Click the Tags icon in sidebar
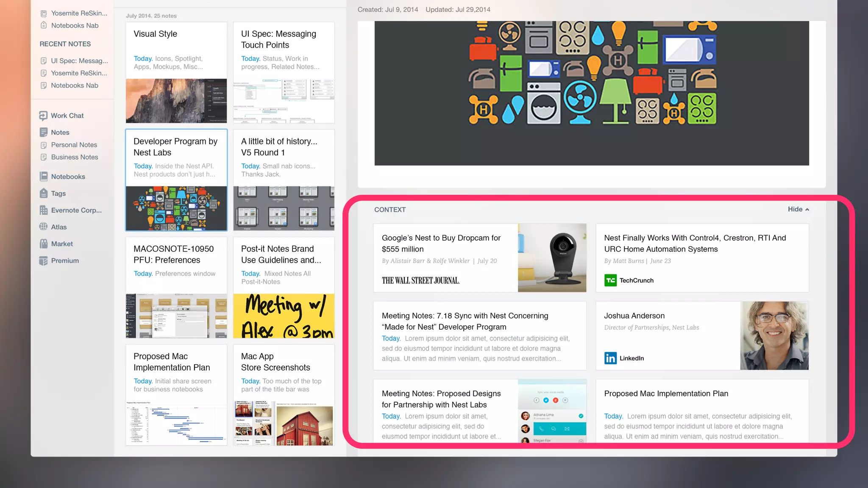Screen dimensions: 868x488 [43, 193]
